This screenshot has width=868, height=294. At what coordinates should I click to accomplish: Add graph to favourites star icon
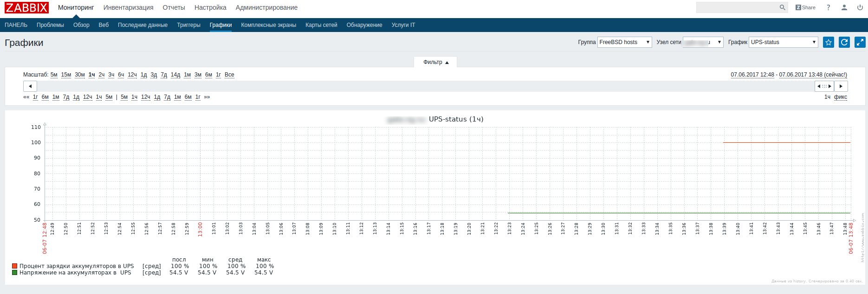pyautogui.click(x=829, y=42)
